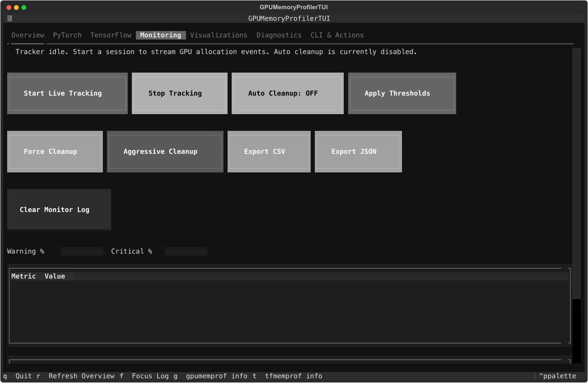588x383 pixels.
Task: Toggle Auto Cleanup: OFF button
Action: pos(288,93)
